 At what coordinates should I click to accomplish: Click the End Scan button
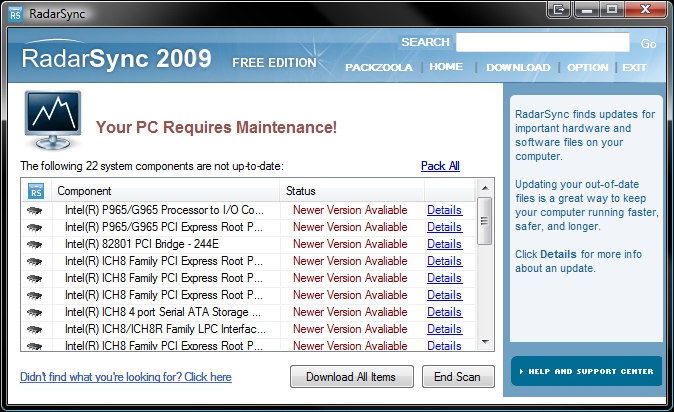(x=458, y=377)
